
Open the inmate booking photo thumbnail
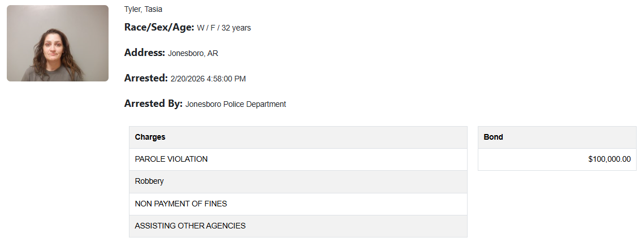coord(58,44)
